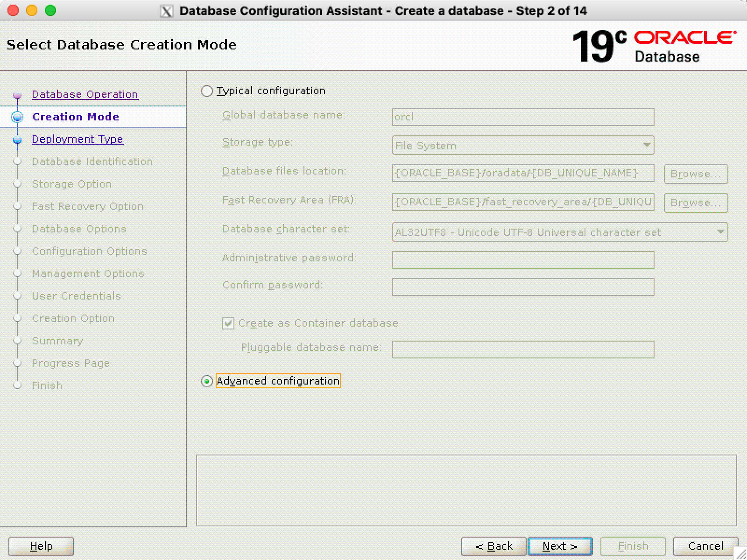Viewport: 747px width, 560px height.
Task: Click the Oracle 19c Database logo
Action: tap(654, 46)
